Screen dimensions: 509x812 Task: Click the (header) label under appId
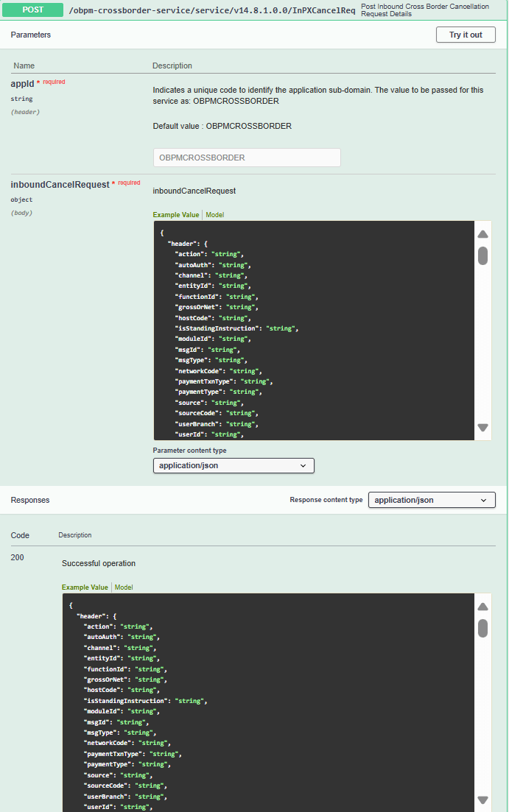(x=25, y=112)
